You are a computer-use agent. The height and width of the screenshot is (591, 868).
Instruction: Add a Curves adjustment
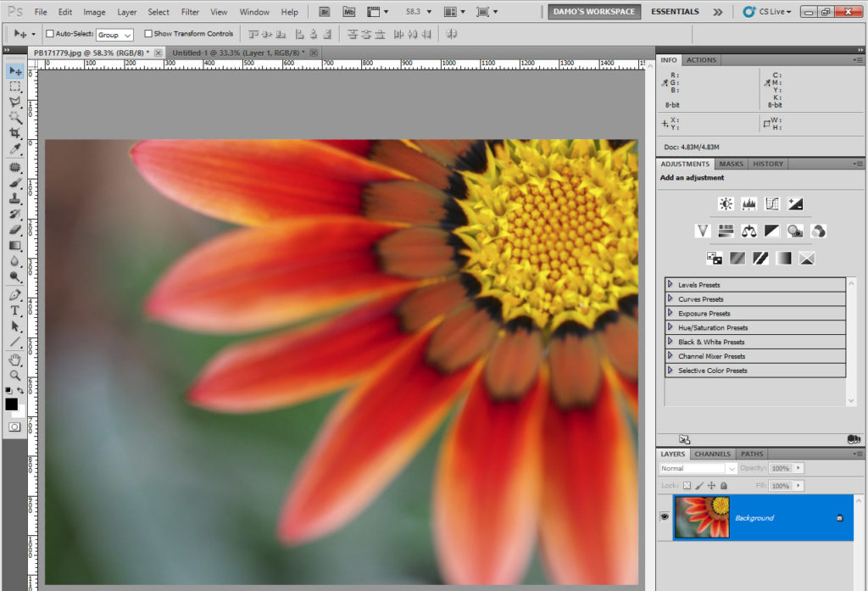click(x=772, y=204)
